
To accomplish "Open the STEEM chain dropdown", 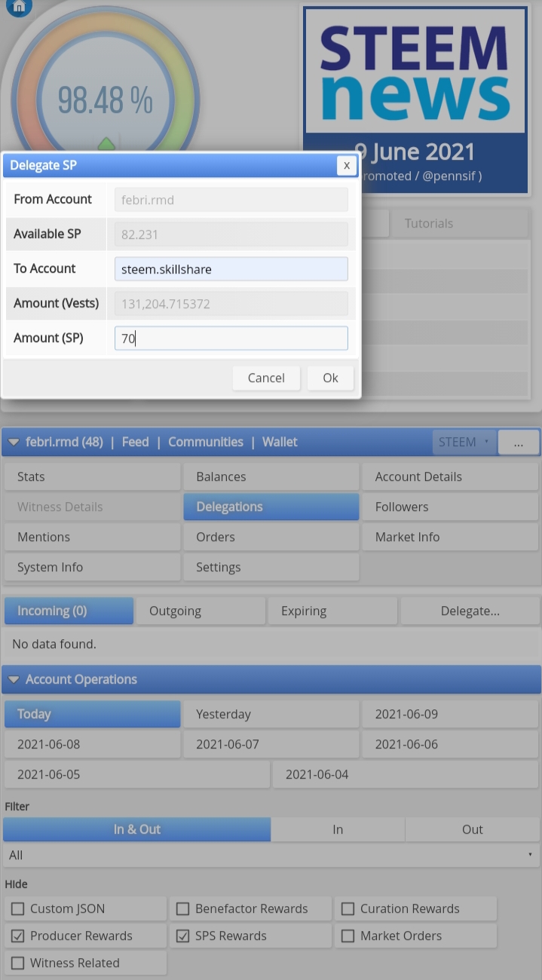I will pos(464,442).
